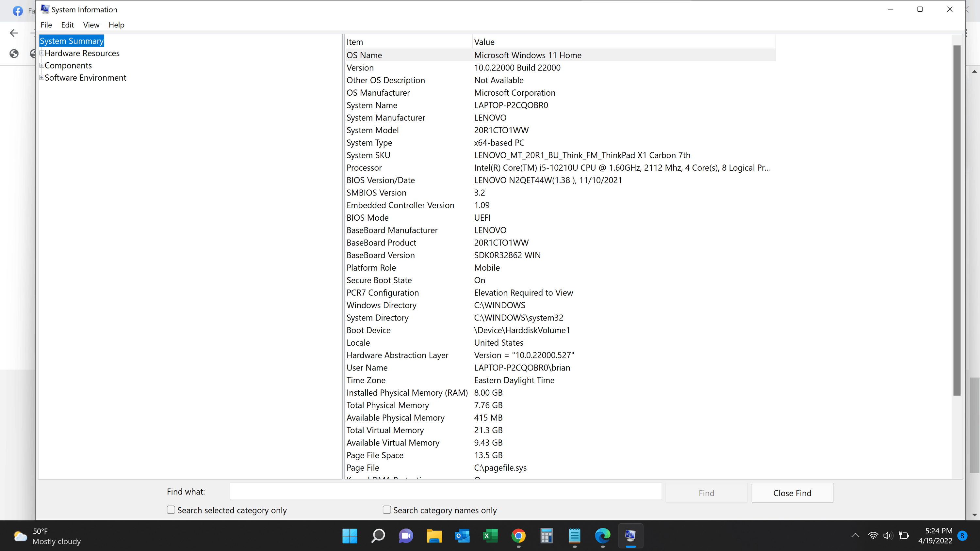The image size is (980, 551).
Task: Open Notepad from taskbar
Action: click(x=575, y=536)
